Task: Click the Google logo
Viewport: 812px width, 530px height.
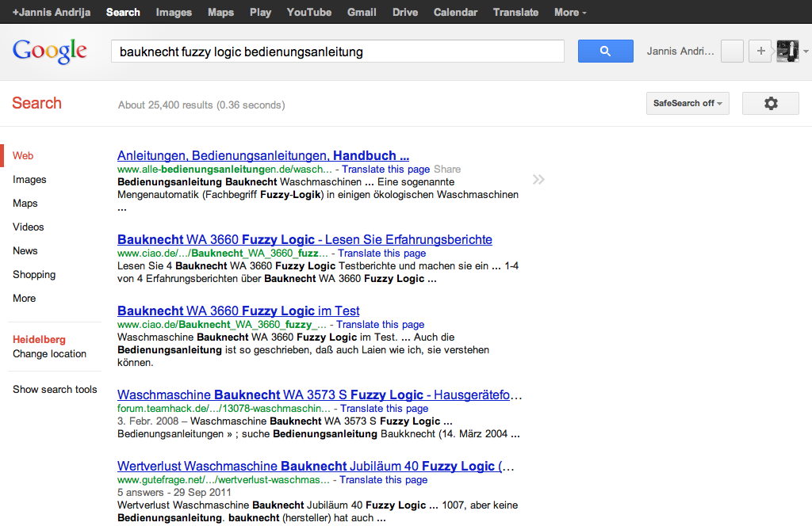Action: (50, 51)
